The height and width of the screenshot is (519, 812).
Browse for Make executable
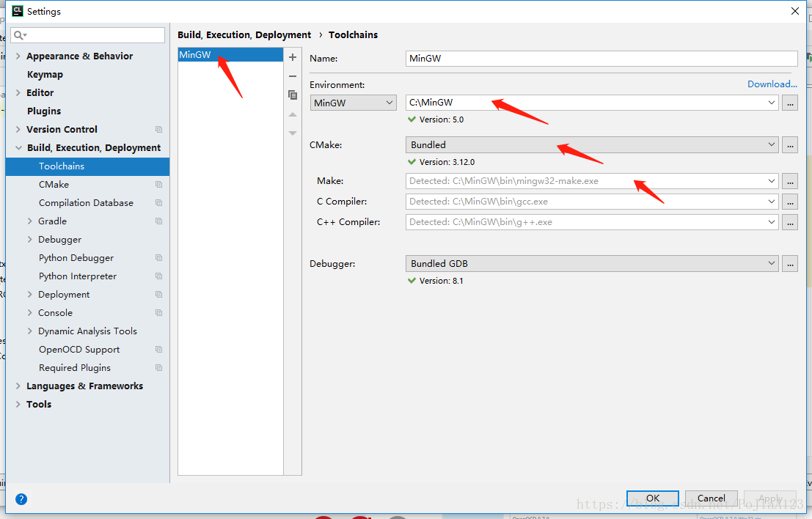coord(790,181)
